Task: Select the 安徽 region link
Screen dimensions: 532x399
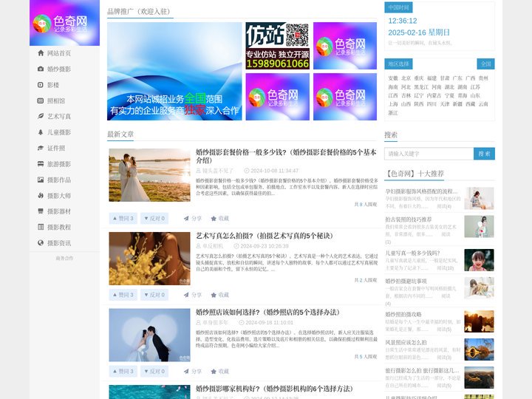Action: (x=393, y=78)
